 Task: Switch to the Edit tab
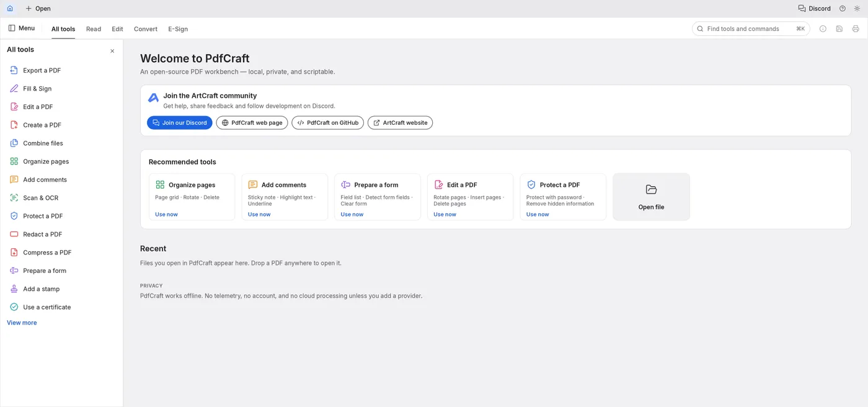(117, 29)
